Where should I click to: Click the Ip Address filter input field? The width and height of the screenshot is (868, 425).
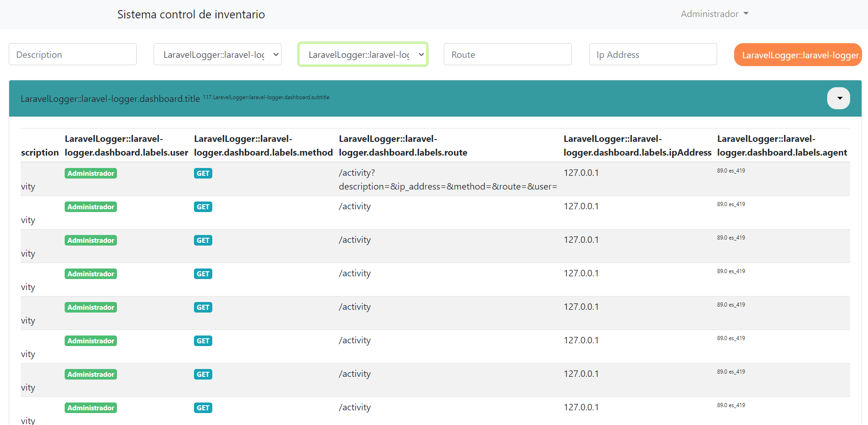click(x=652, y=54)
